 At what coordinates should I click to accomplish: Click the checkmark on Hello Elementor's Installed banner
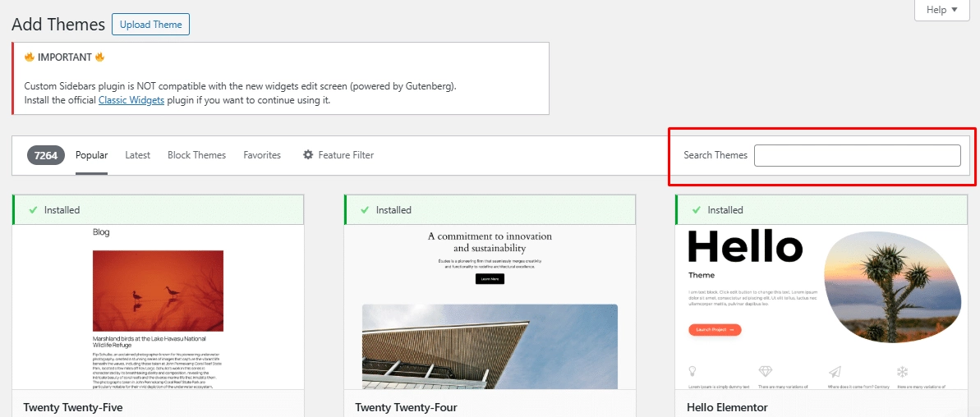tap(697, 210)
